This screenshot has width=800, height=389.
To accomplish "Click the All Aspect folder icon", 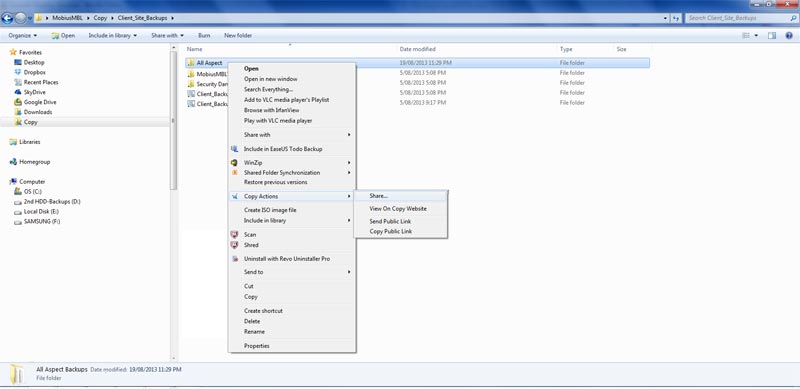I will 191,63.
